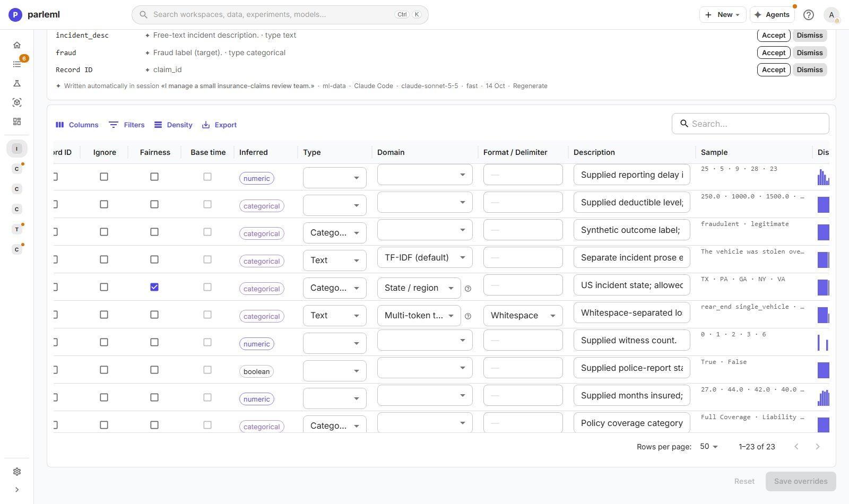Open the dashboard grid icon in sidebar
Image resolution: width=849 pixels, height=504 pixels.
click(17, 121)
